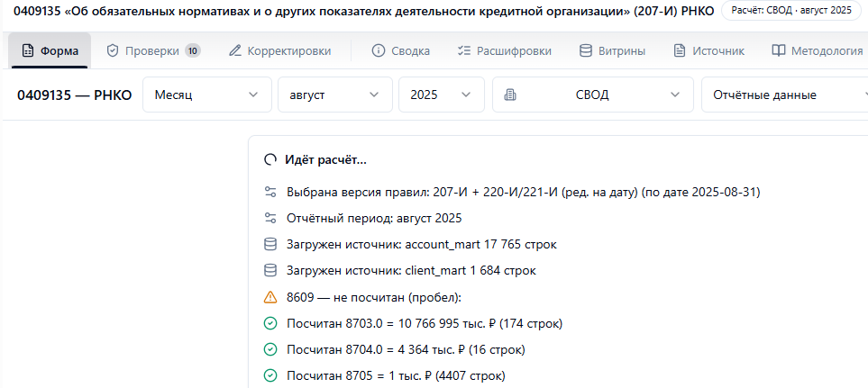The image size is (868, 388).
Task: Click the Расшифровки checklist icon
Action: 464,50
